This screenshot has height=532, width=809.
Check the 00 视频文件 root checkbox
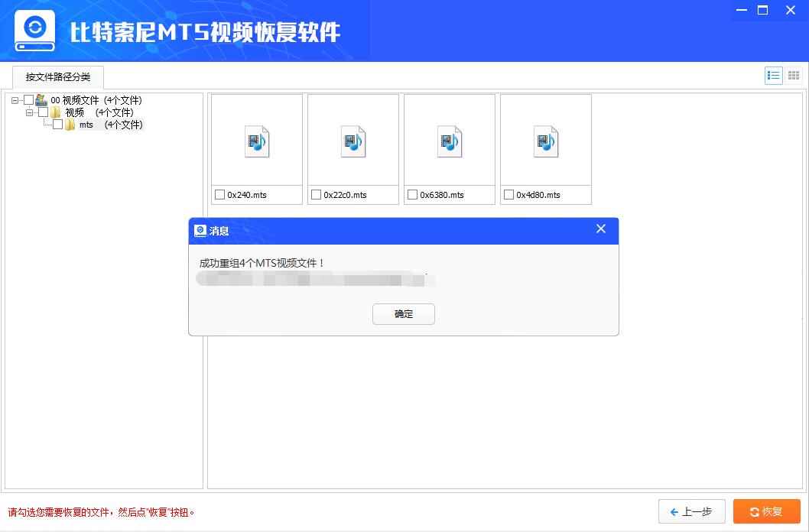29,100
